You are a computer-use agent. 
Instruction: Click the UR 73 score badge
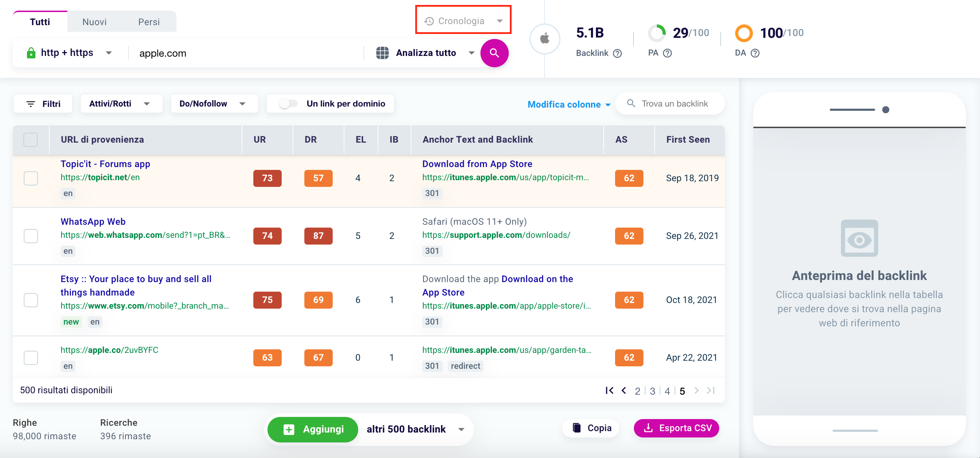(x=267, y=178)
